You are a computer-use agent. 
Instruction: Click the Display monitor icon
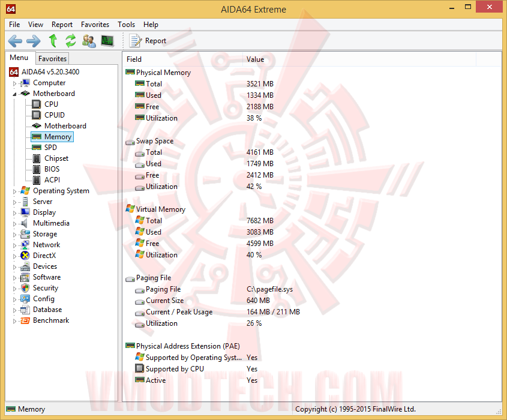click(x=25, y=212)
